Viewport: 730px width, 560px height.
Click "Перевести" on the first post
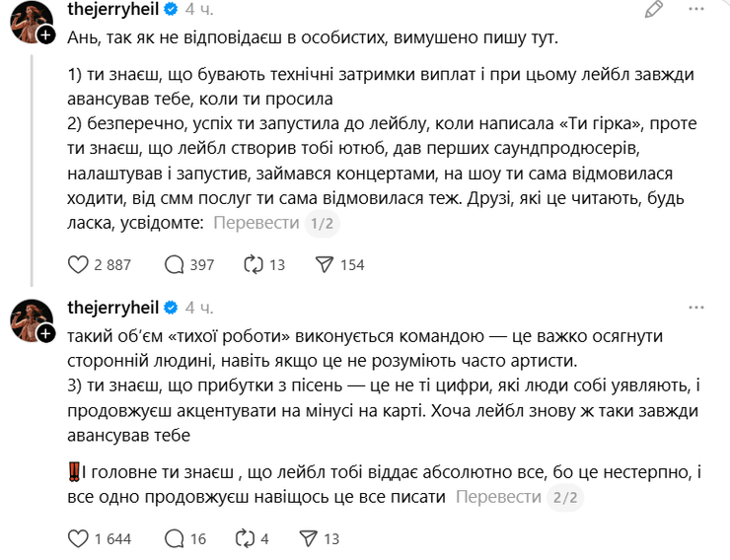click(x=256, y=223)
